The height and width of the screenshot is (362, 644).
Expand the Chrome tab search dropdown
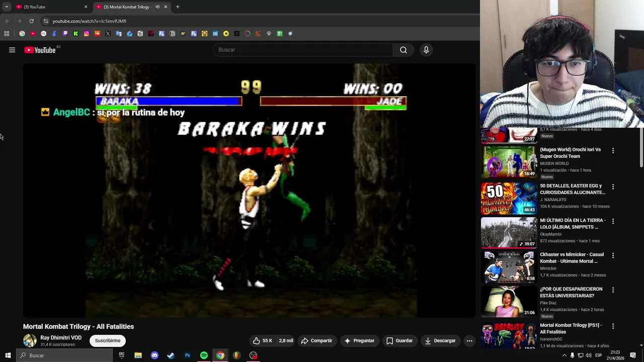pyautogui.click(x=7, y=7)
